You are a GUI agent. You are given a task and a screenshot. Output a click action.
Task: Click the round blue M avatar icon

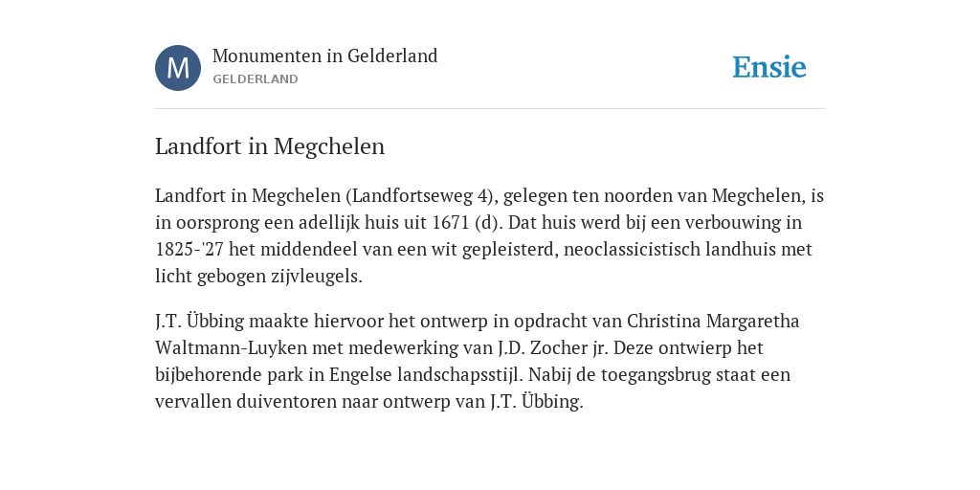[178, 68]
